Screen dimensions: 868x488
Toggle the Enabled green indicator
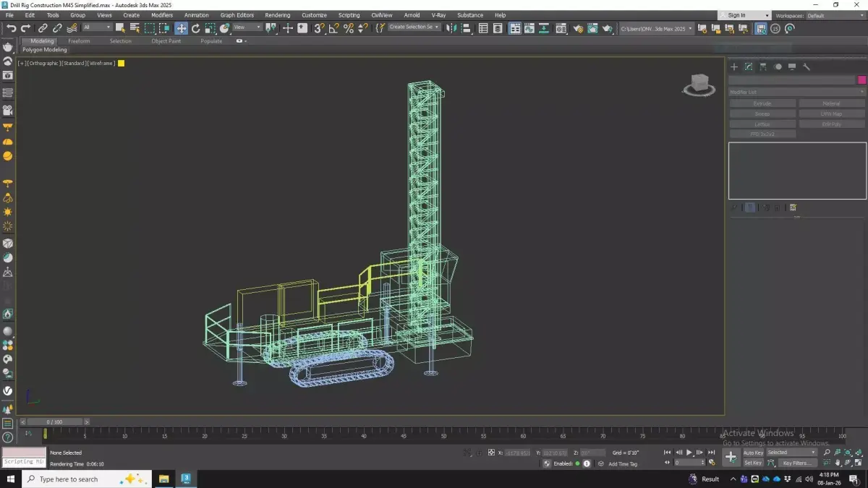pyautogui.click(x=577, y=463)
